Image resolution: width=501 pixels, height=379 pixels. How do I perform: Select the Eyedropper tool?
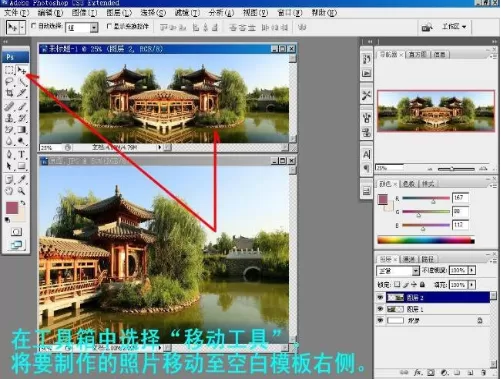(22, 180)
